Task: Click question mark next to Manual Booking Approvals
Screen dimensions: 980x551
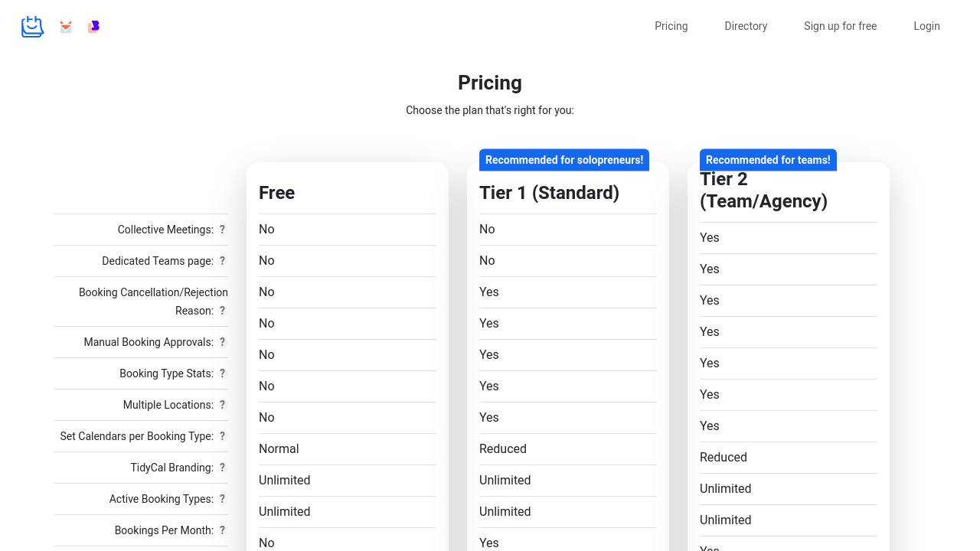Action: pyautogui.click(x=222, y=342)
